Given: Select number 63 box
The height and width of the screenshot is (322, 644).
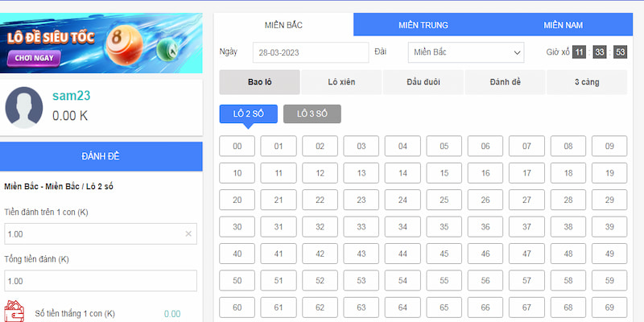Looking at the screenshot, I should (361, 308).
